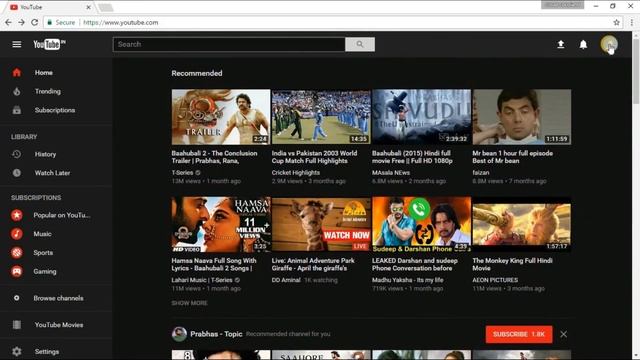Open the Darshan and Sudeep phone thumbnail
The width and height of the screenshot is (640, 360).
pos(422,224)
